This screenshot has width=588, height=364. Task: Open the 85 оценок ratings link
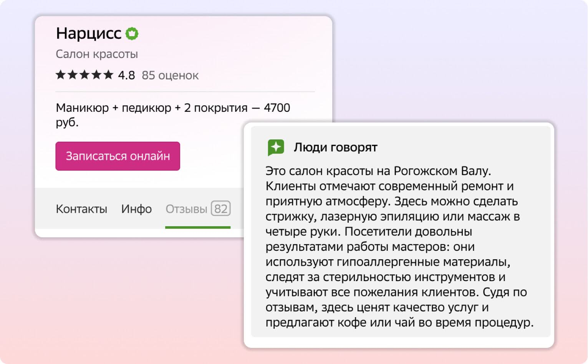click(x=170, y=75)
